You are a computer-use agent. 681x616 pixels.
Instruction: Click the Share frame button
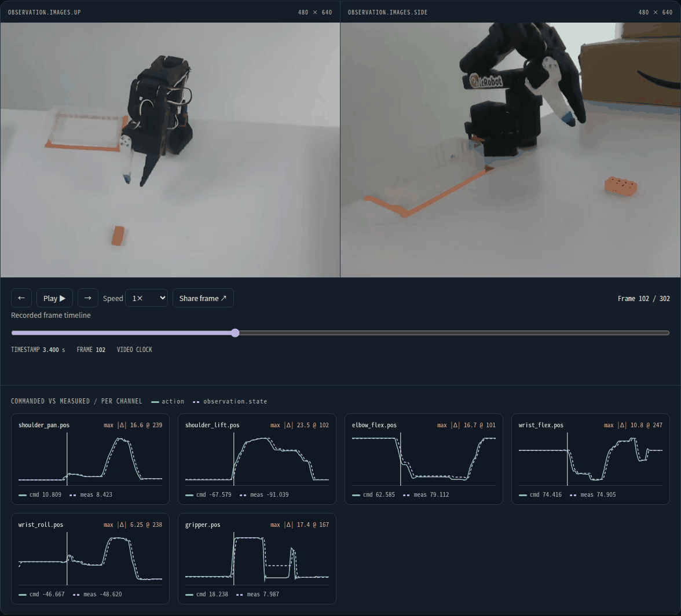[203, 298]
